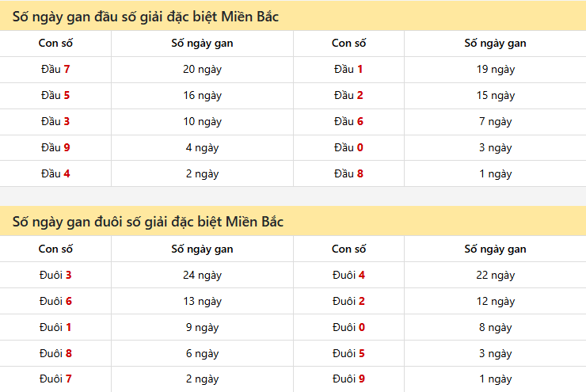Select the 'Đuôi 3' cell
Screen dimensions: 586x392
pos(55,276)
